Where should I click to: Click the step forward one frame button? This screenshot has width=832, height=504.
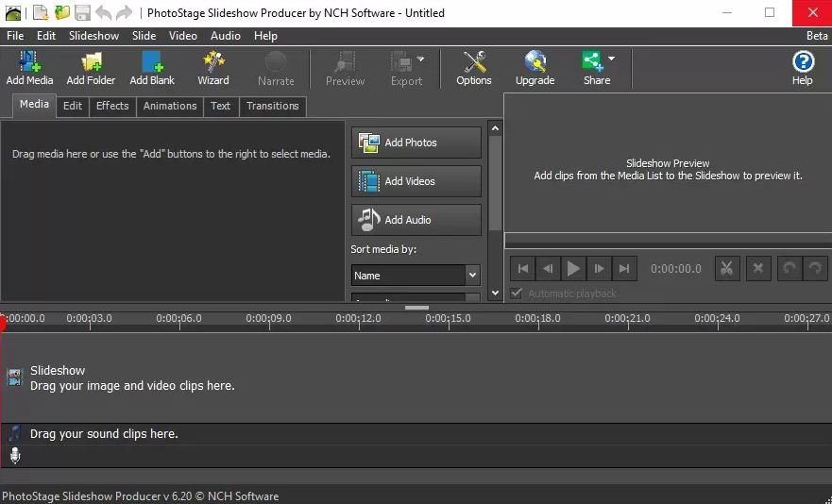coord(599,268)
